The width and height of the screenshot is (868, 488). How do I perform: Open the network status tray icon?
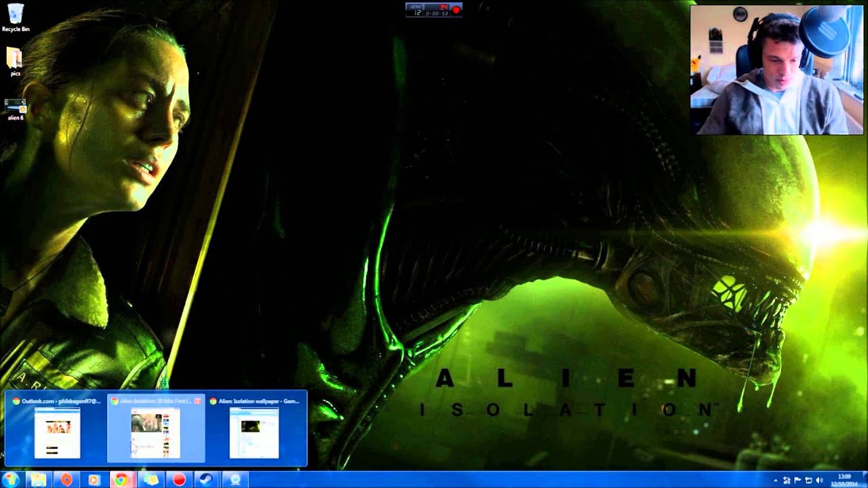coord(787,481)
